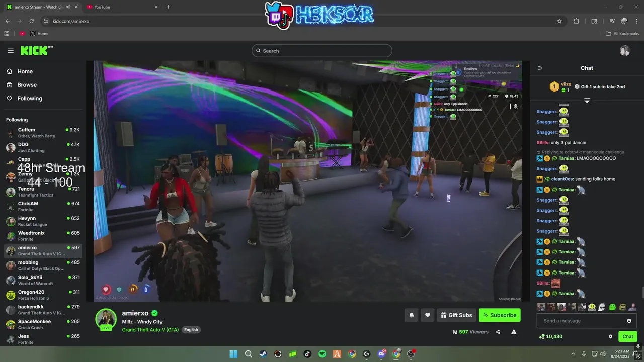The image size is (644, 362).
Task: Open Oregon420's Forza Horizon 5 stream
Action: [x=43, y=295]
